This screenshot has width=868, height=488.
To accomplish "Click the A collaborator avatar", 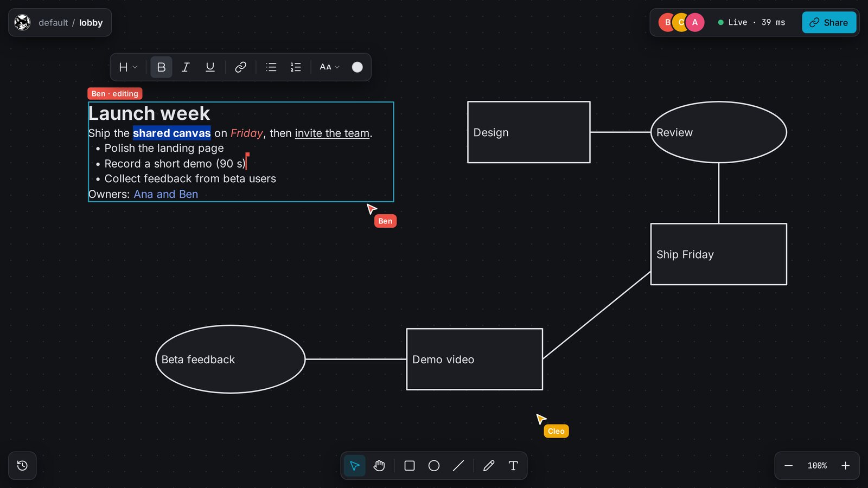I will point(695,22).
